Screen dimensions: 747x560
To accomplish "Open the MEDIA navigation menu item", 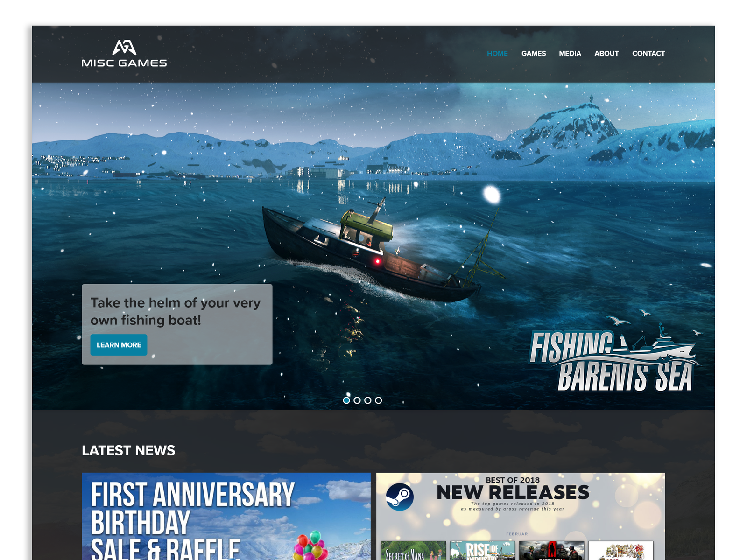I will coord(570,54).
